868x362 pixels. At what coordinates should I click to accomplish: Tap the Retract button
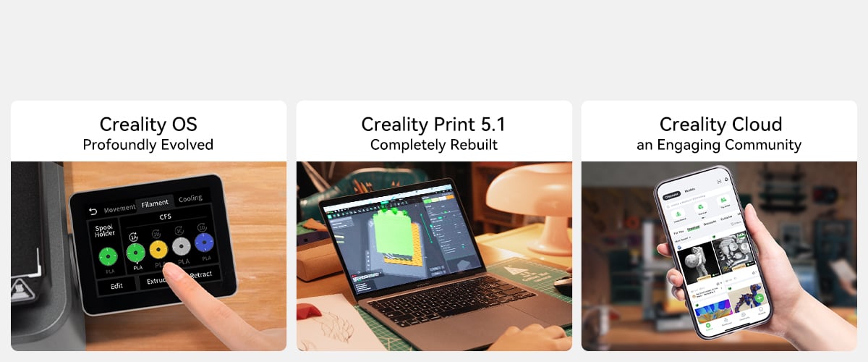(x=200, y=274)
